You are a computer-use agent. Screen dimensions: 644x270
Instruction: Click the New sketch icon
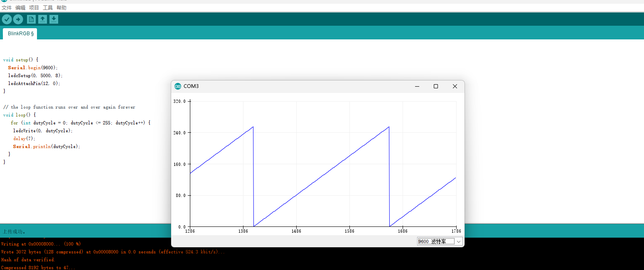point(31,19)
